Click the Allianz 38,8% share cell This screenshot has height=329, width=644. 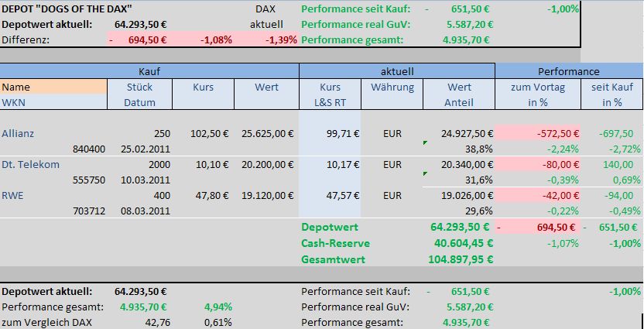point(478,149)
